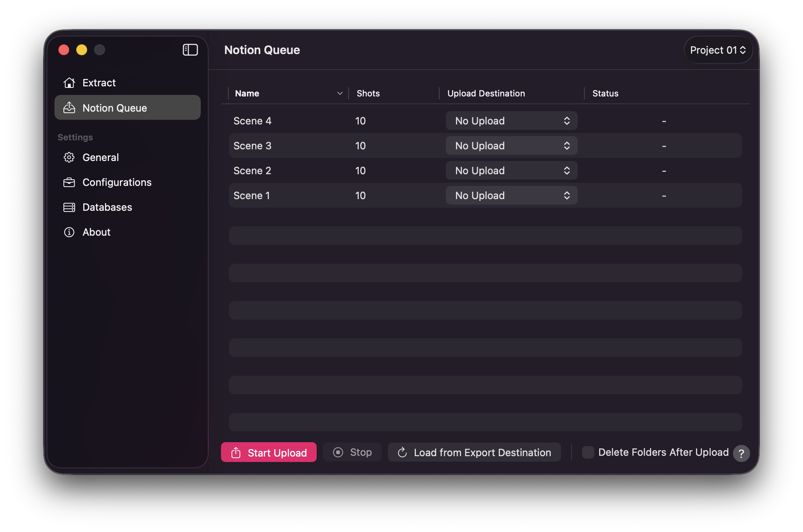Click the Start Upload button

click(x=269, y=452)
